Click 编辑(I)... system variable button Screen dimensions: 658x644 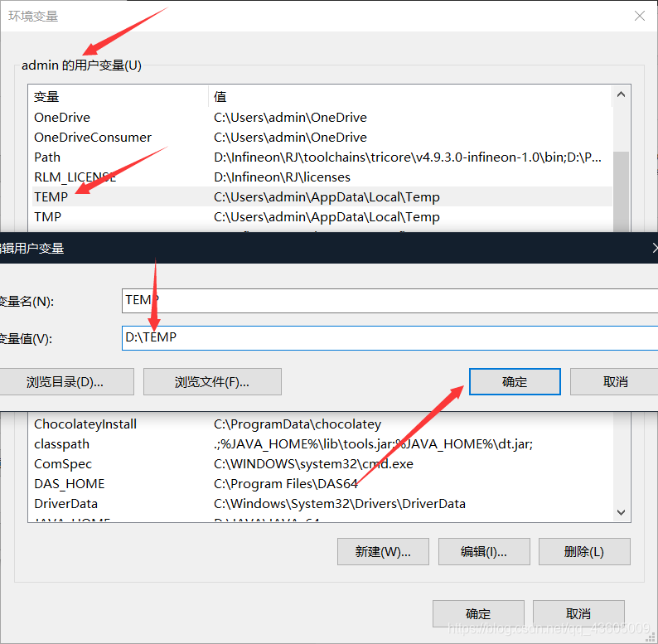click(x=484, y=552)
